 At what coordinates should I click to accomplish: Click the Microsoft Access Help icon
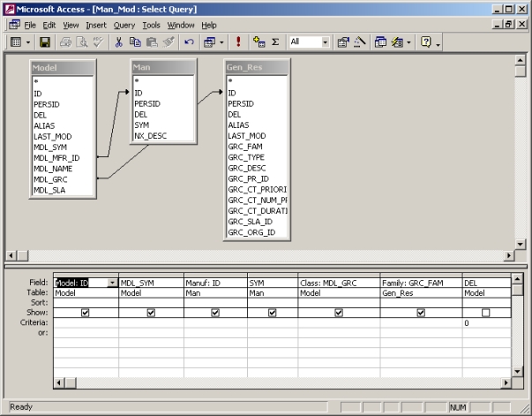(x=425, y=42)
